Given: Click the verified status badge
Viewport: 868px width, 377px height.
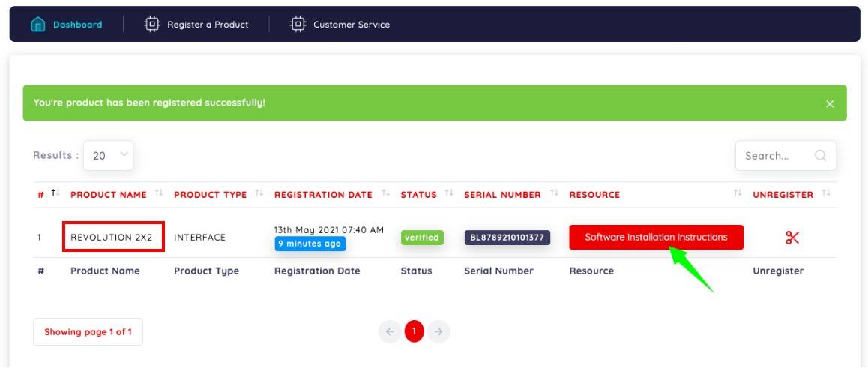Looking at the screenshot, I should [x=422, y=238].
